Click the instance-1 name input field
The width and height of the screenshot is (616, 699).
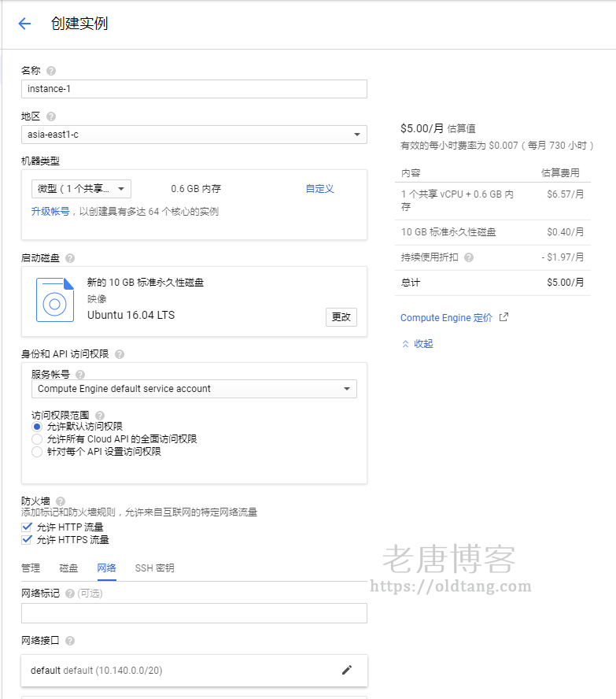(194, 89)
